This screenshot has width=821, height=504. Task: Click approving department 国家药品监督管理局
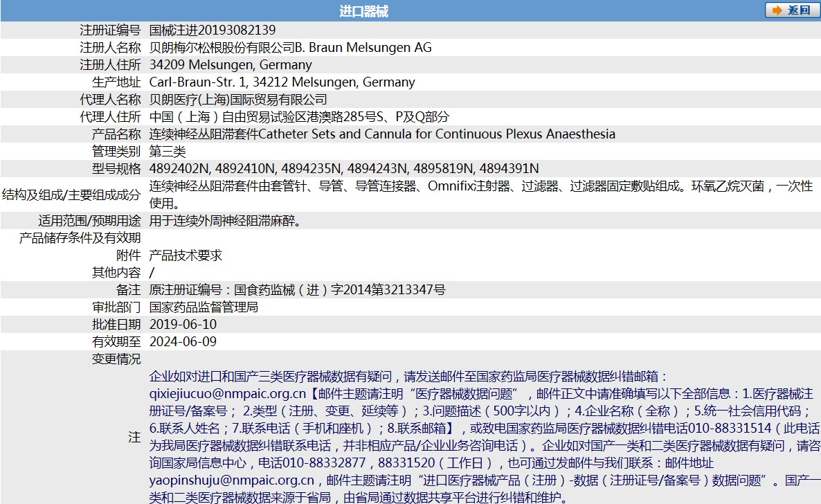point(204,307)
